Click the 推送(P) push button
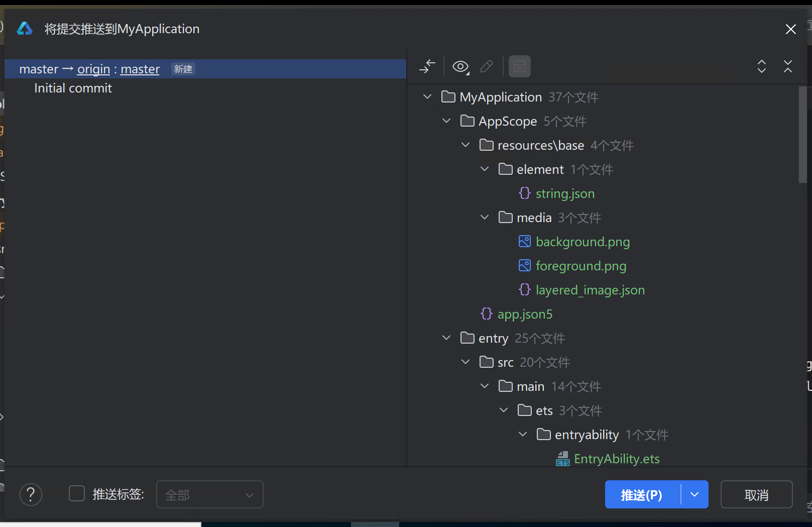Viewport: 812px width, 527px height. click(x=642, y=494)
